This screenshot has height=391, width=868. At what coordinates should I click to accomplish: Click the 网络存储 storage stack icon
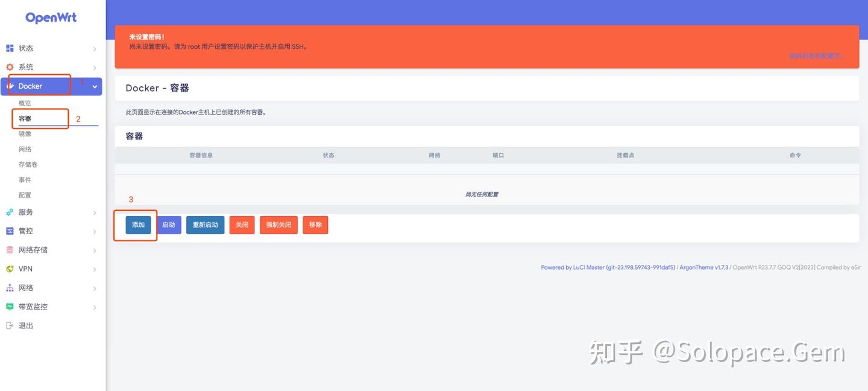[9, 249]
